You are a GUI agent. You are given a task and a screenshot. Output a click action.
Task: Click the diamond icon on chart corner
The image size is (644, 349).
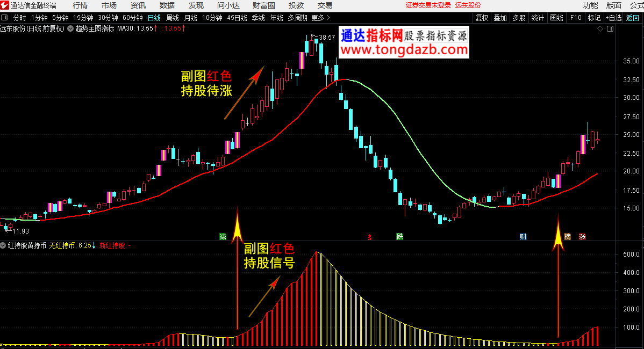coord(600,28)
